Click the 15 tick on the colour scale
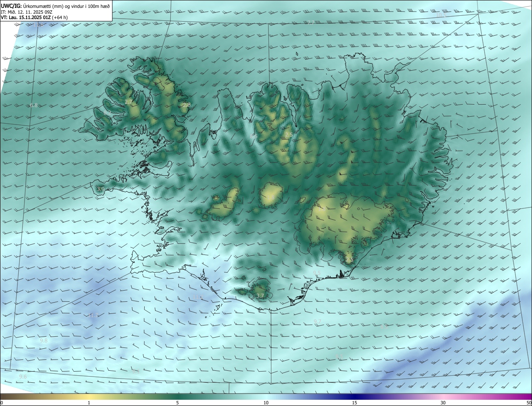Image resolution: width=532 pixels, height=406 pixels. (x=355, y=403)
